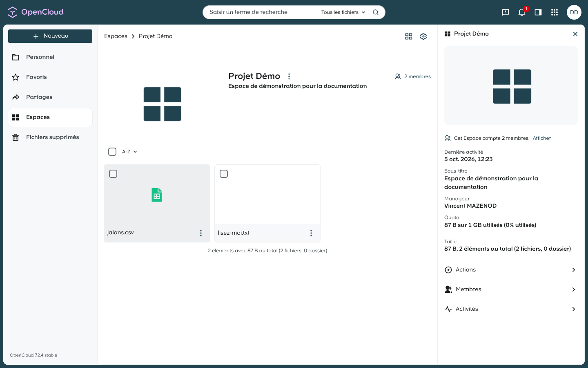This screenshot has height=368, width=588.
Task: Select Espaces in sidebar
Action: point(50,117)
